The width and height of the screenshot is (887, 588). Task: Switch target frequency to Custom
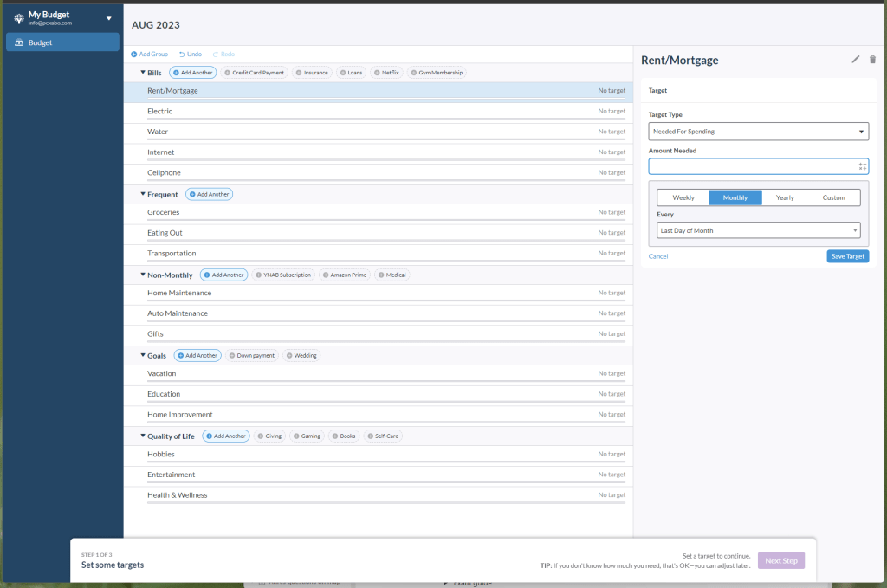point(834,197)
